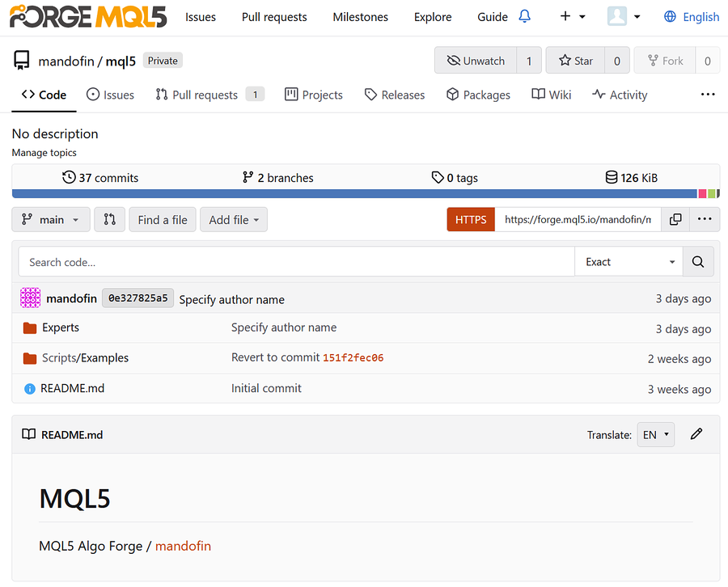
Task: Unwatch this repository
Action: 476,61
